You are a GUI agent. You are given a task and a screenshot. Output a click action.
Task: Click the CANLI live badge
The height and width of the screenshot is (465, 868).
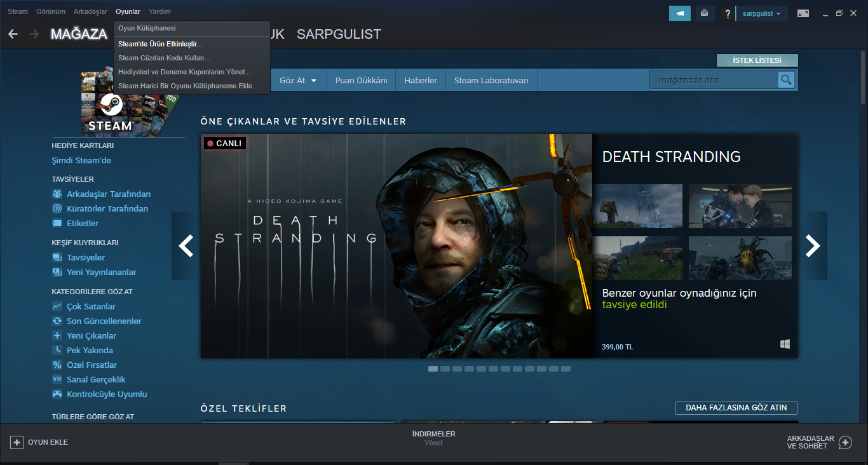224,144
